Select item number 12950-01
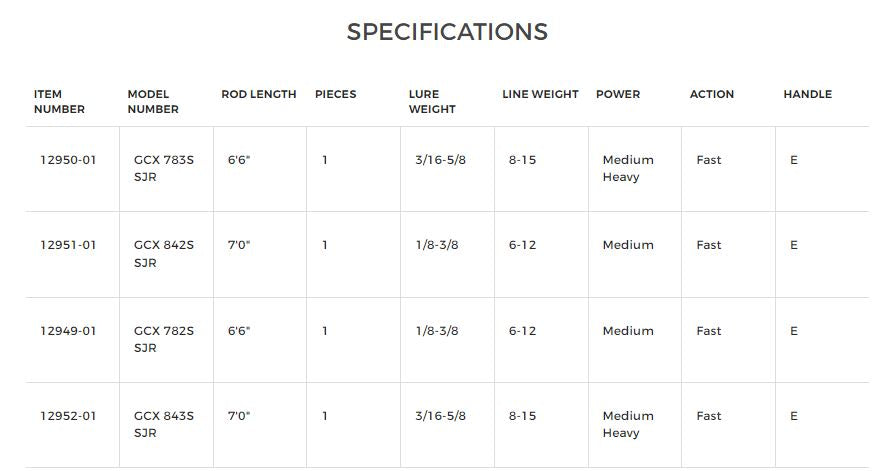This screenshot has height=471, width=884. click(x=68, y=160)
